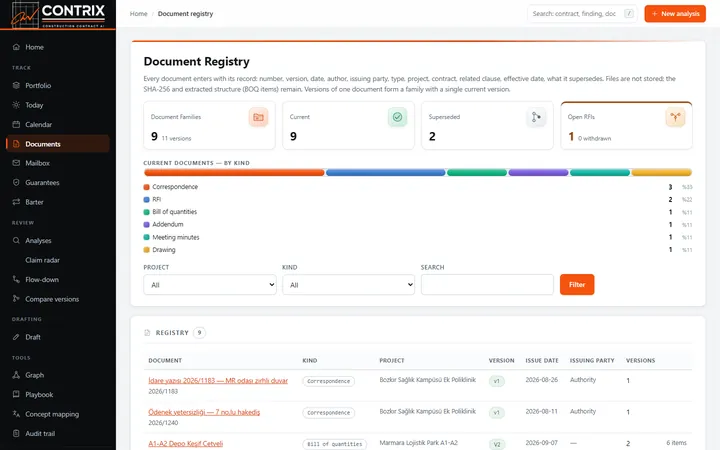The height and width of the screenshot is (450, 720).
Task: Click the '2026-09-07' issue date cell
Action: coord(541,443)
